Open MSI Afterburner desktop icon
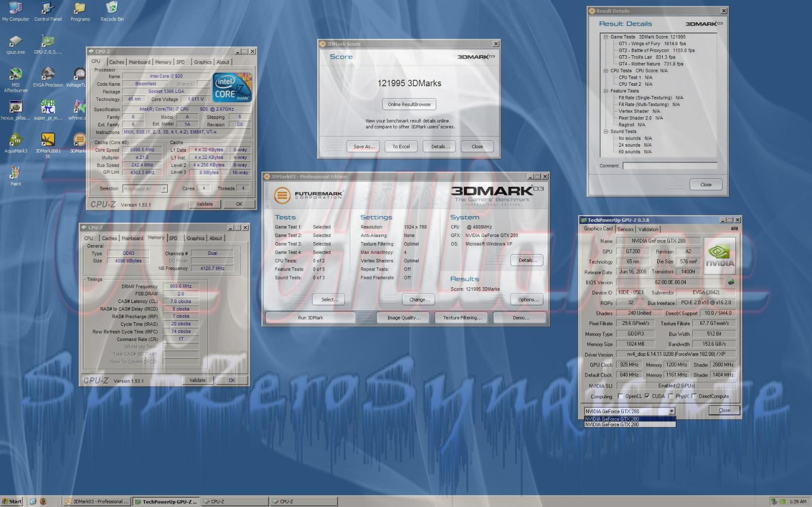Image resolution: width=812 pixels, height=507 pixels. [16, 80]
